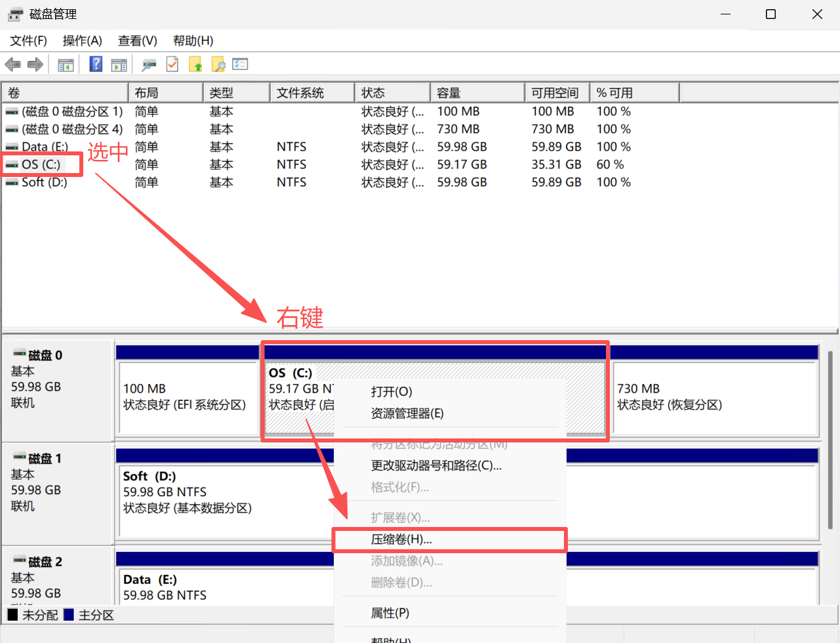Select the Soft (D:) volume row
The height and width of the screenshot is (643, 840).
click(x=41, y=182)
